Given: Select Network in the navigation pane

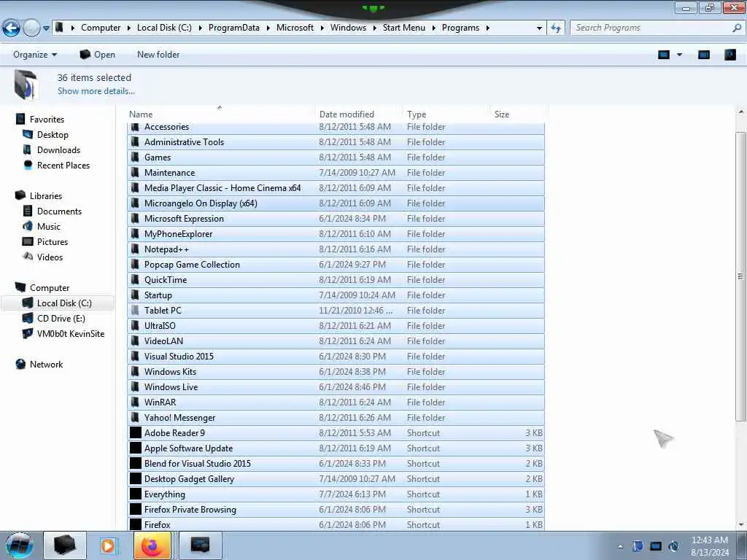Looking at the screenshot, I should click(46, 365).
